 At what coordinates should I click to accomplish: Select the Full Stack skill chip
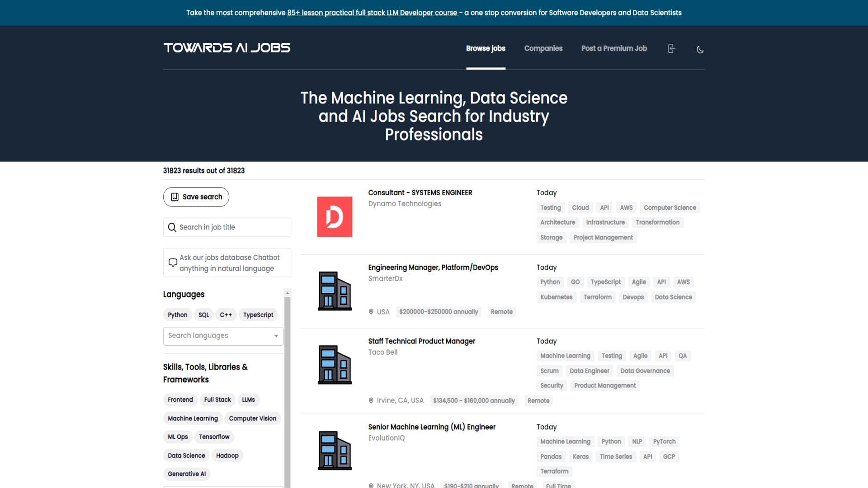pyautogui.click(x=217, y=400)
